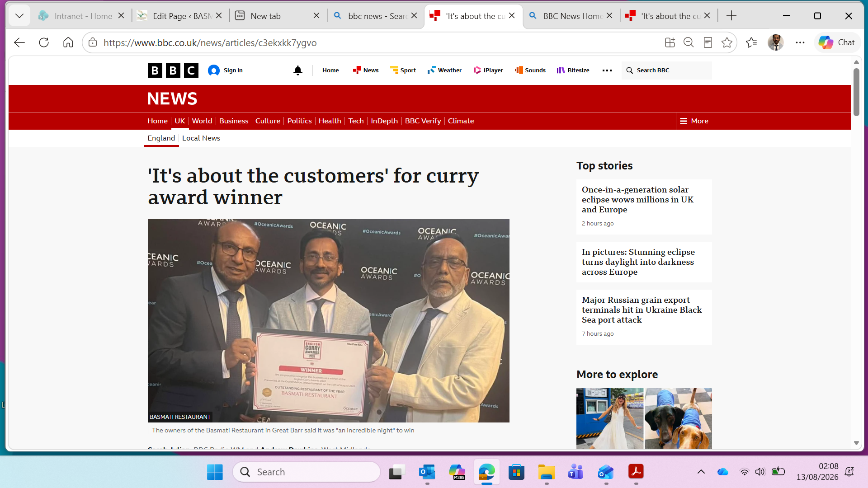Click the Windows taskbar Search box
Viewport: 868px width, 488px height.
pyautogui.click(x=307, y=472)
